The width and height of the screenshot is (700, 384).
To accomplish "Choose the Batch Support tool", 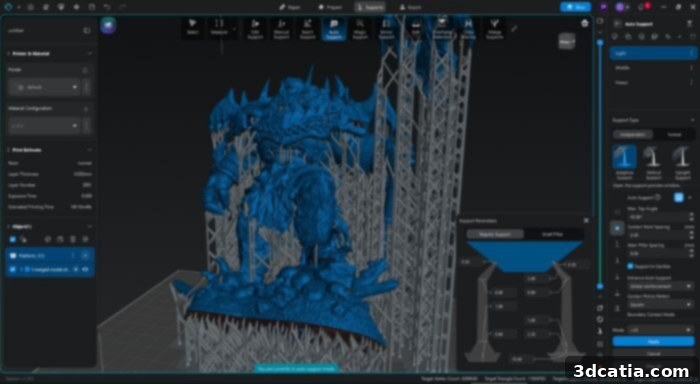I will click(x=308, y=29).
